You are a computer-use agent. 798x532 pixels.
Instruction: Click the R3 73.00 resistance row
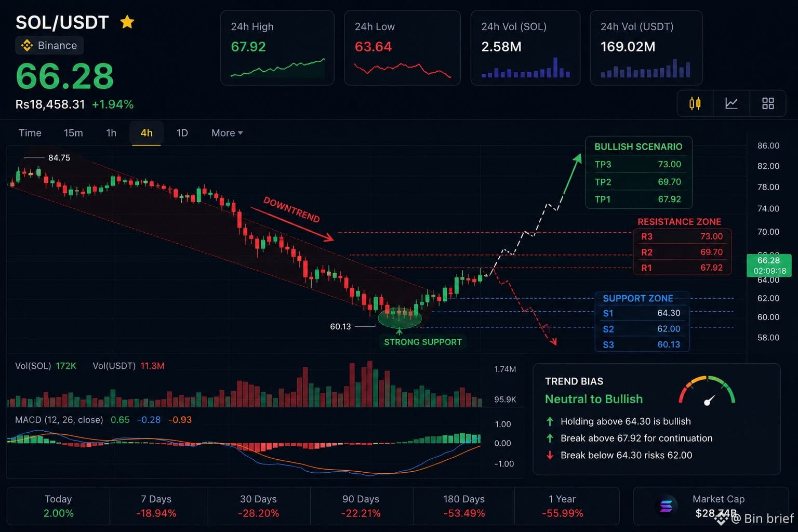682,236
